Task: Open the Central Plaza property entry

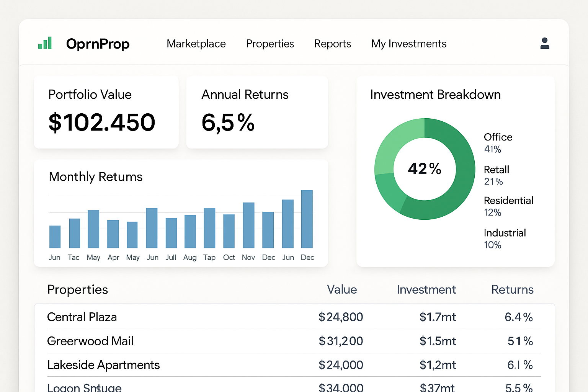Action: pos(82,317)
